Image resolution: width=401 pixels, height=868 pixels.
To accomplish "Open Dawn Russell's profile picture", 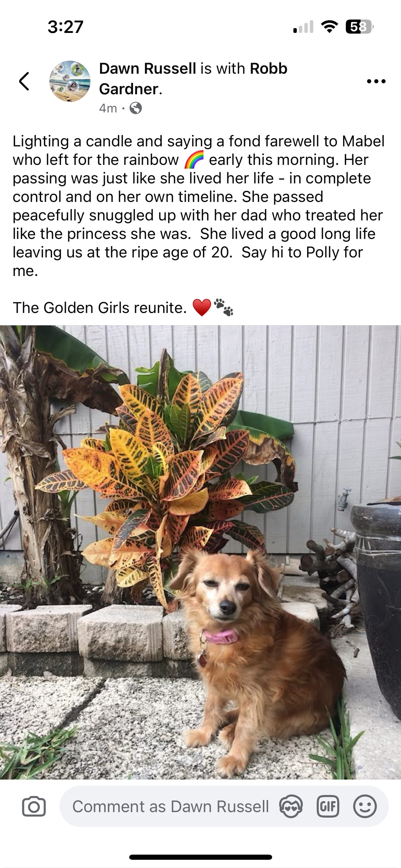I will tap(70, 81).
